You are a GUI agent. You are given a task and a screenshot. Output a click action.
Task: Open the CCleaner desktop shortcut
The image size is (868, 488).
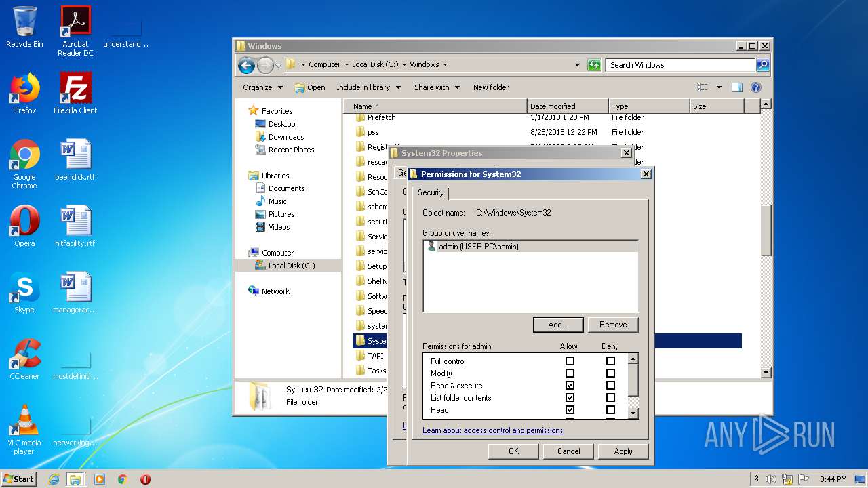coord(24,359)
